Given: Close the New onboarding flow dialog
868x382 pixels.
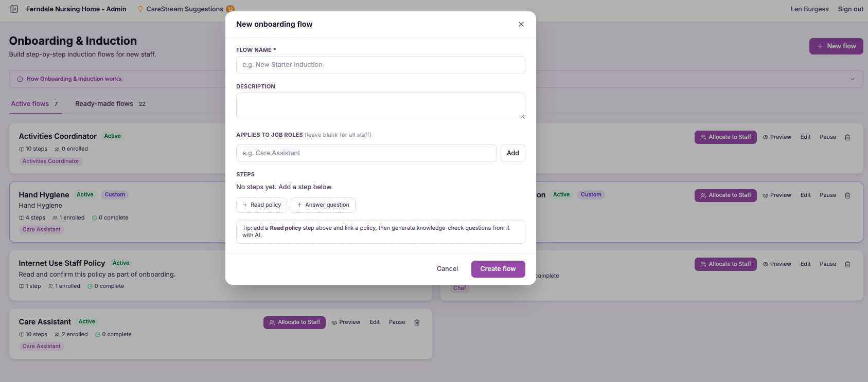Looking at the screenshot, I should coord(521,24).
